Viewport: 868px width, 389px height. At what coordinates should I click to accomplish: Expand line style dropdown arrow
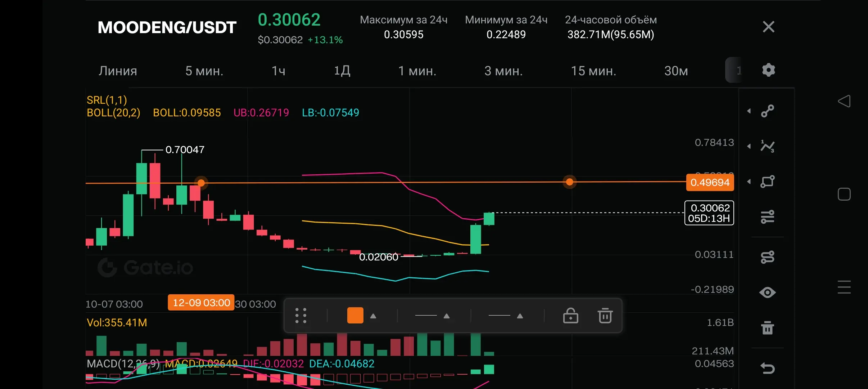(x=520, y=316)
